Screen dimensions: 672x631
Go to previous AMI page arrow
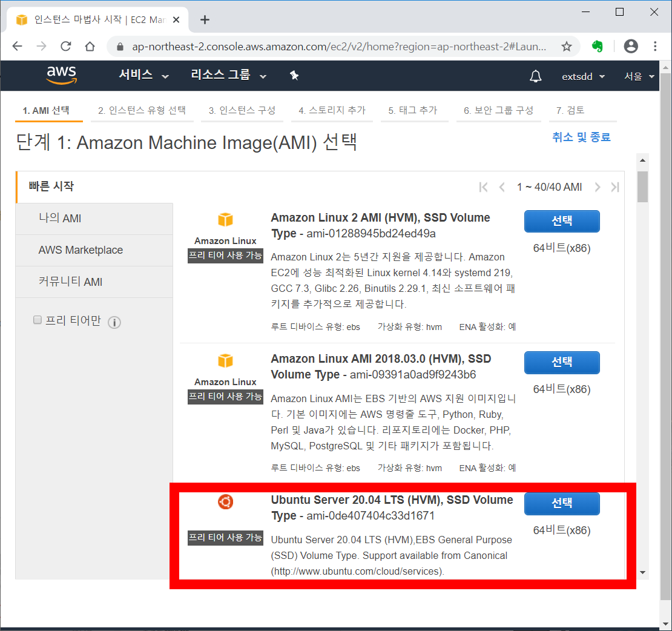pos(502,187)
